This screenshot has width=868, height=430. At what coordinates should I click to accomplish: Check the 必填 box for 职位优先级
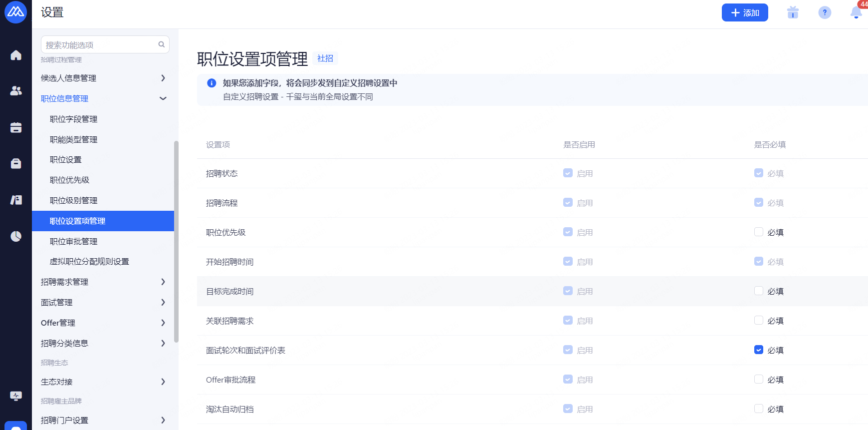758,232
